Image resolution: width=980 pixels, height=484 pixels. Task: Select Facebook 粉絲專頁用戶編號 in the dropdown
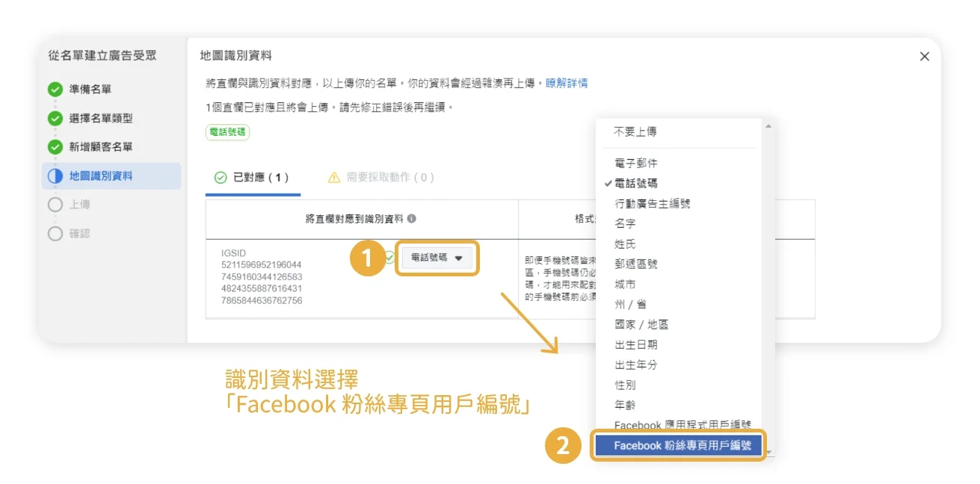tap(678, 446)
